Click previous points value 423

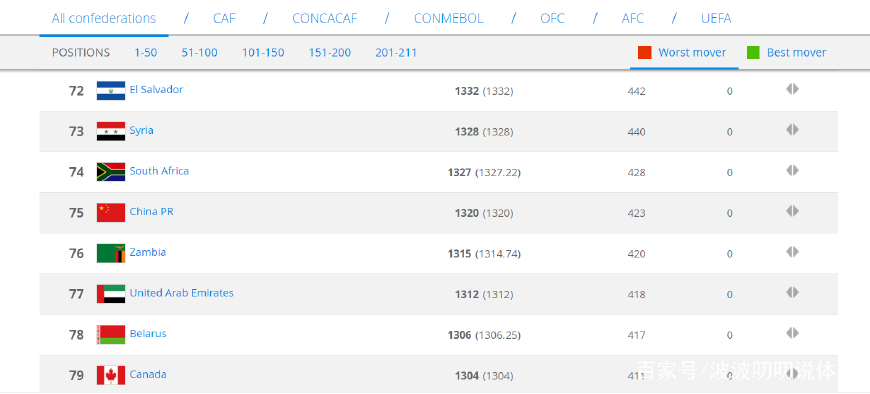click(636, 213)
